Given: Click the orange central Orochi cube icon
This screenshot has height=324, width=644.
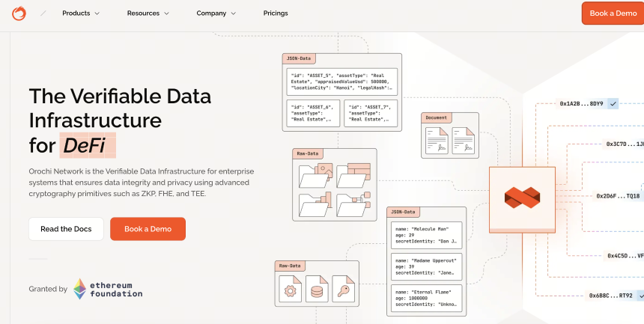Looking at the screenshot, I should point(522,198).
